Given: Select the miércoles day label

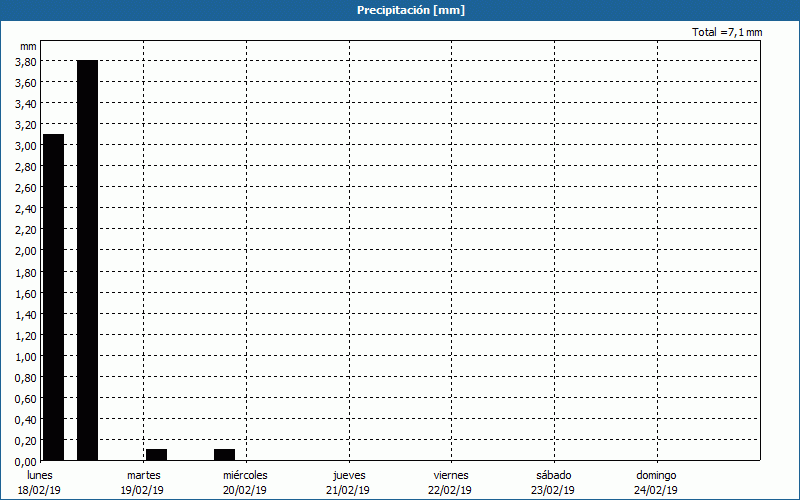Looking at the screenshot, I should click(245, 475).
